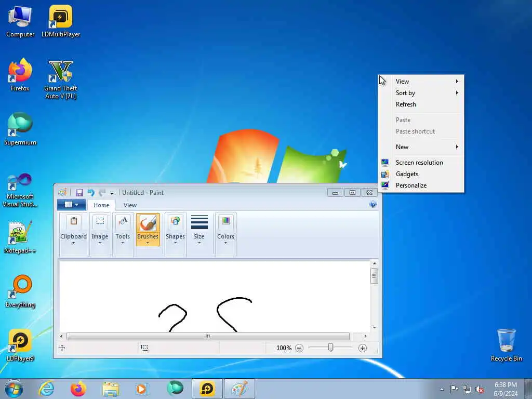The image size is (532, 399).
Task: Select the Firefox desktop shortcut
Action: pos(20,75)
